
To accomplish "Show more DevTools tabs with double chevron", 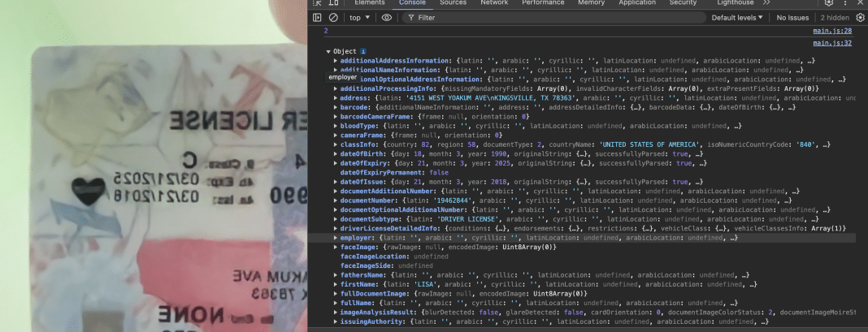I will pos(766,2).
